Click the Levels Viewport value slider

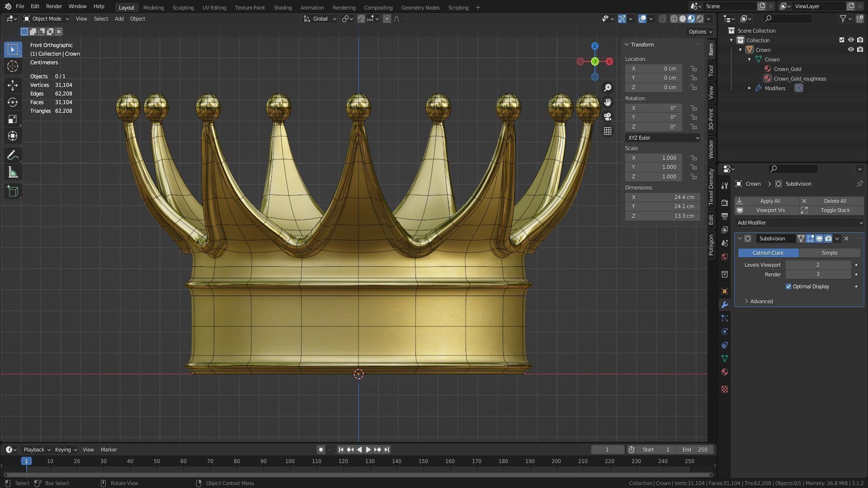click(x=818, y=265)
